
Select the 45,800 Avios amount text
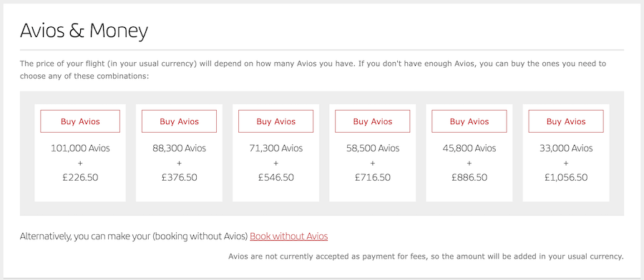click(x=469, y=148)
